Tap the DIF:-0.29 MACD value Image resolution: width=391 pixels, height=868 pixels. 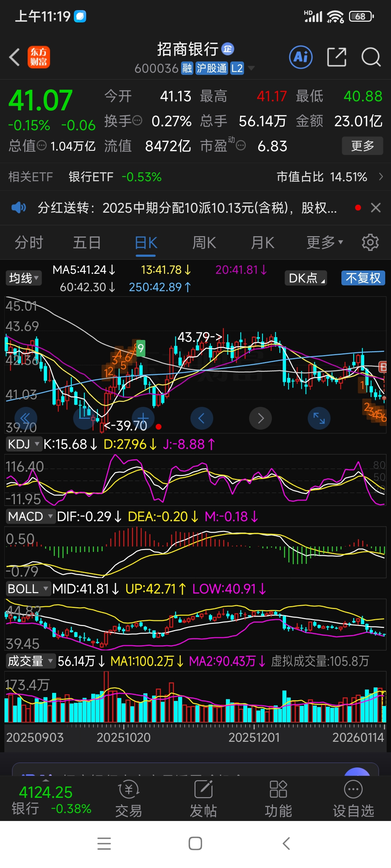pyautogui.click(x=89, y=516)
